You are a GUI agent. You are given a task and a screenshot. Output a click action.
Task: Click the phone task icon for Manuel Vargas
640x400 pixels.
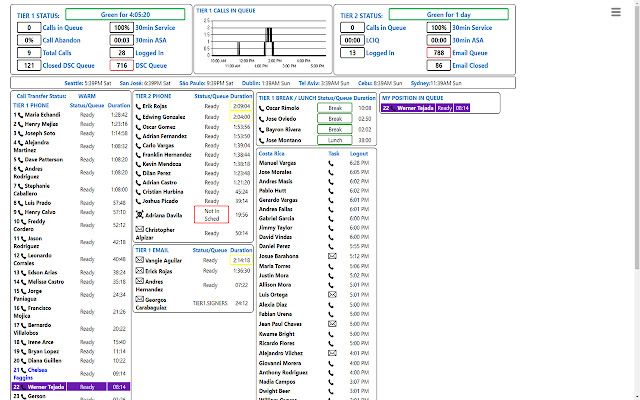tap(331, 163)
